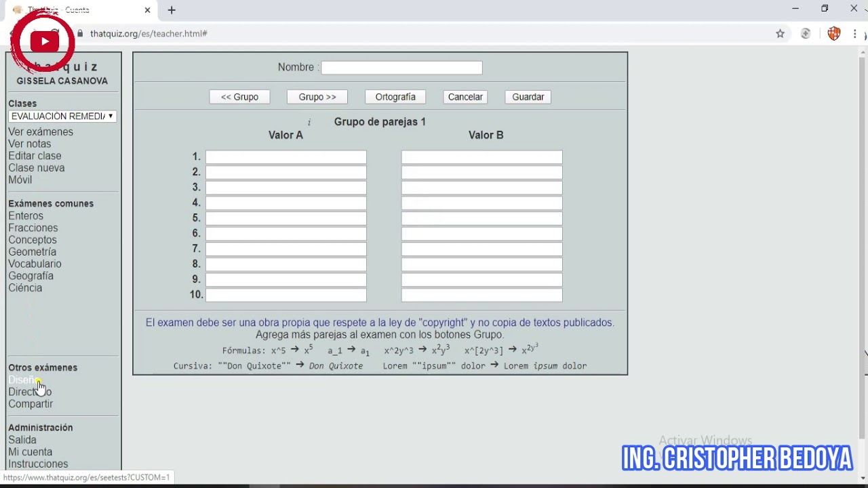Click Valor B field in row 3

click(481, 188)
